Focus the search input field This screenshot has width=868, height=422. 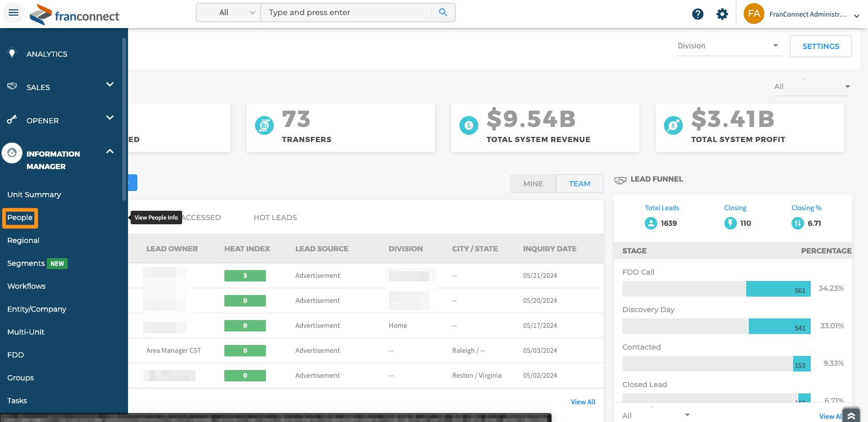click(347, 12)
